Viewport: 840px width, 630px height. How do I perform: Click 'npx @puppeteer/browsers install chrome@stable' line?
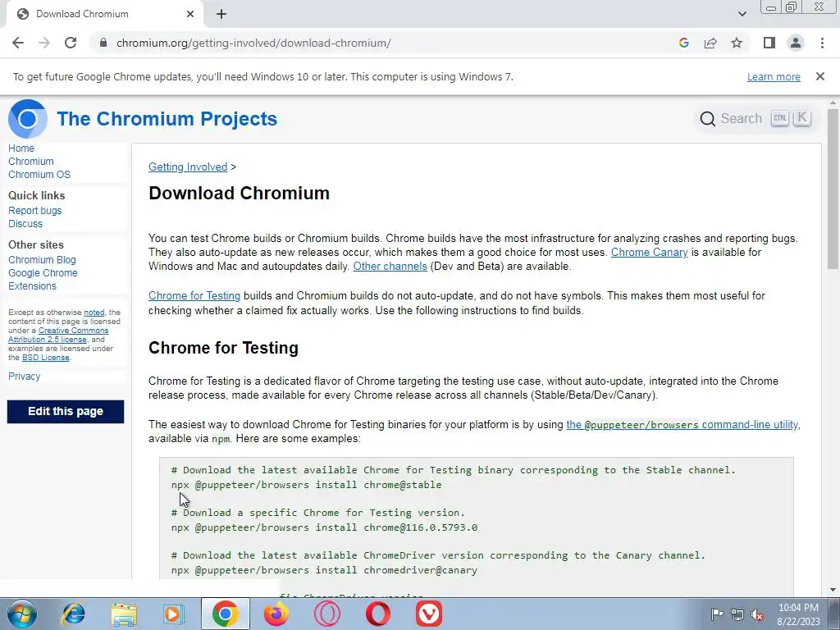[x=307, y=485]
